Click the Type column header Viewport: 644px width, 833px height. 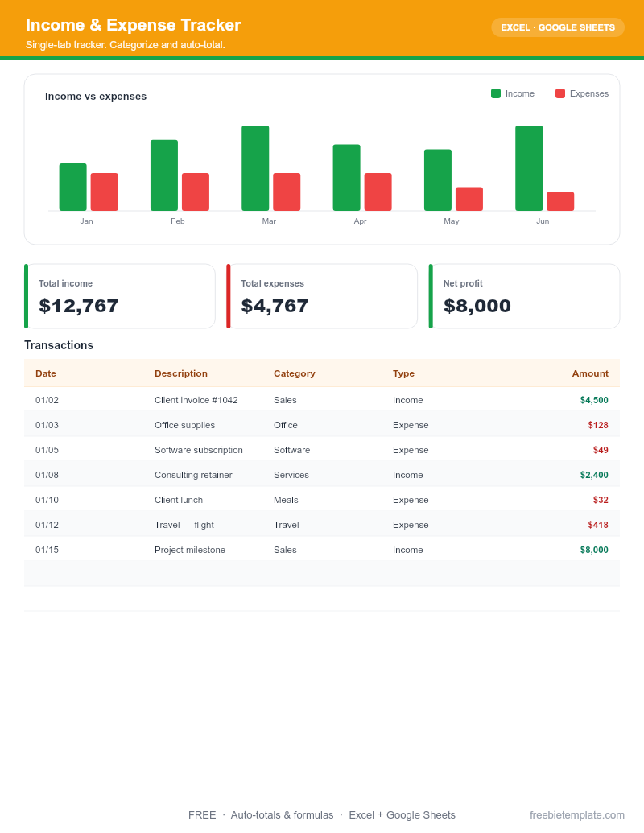pos(404,373)
